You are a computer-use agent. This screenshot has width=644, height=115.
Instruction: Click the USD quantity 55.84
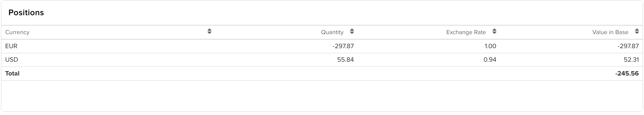345,60
